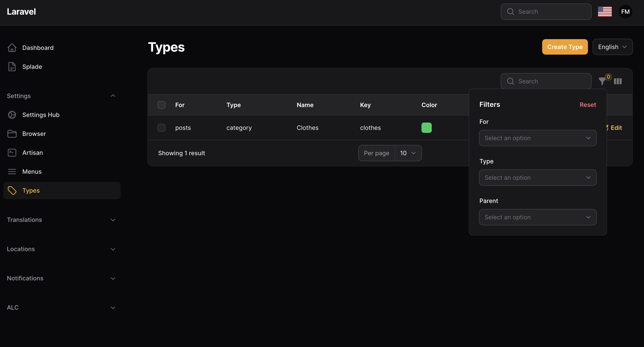Open Menus in the sidebar
The width and height of the screenshot is (644, 347).
pos(32,172)
